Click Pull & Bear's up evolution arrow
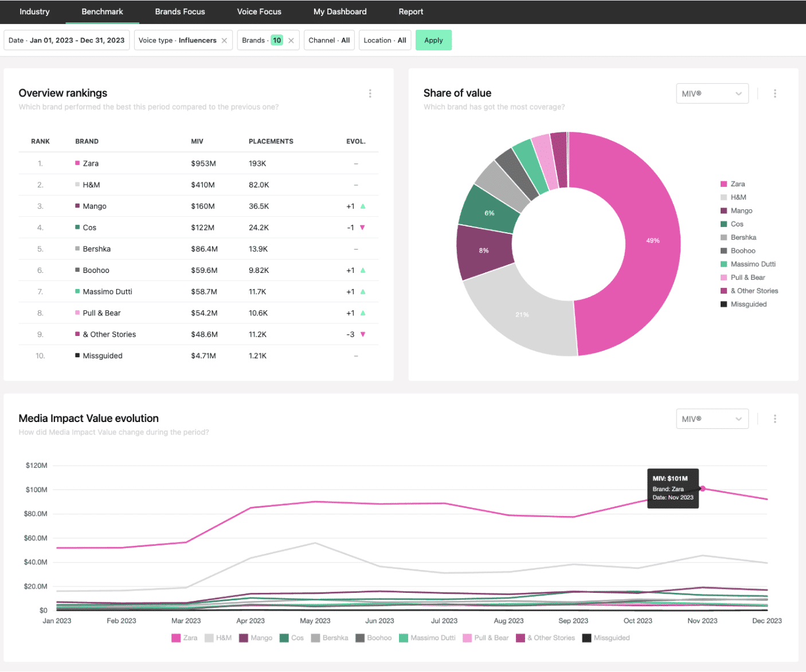806x672 pixels. (363, 313)
